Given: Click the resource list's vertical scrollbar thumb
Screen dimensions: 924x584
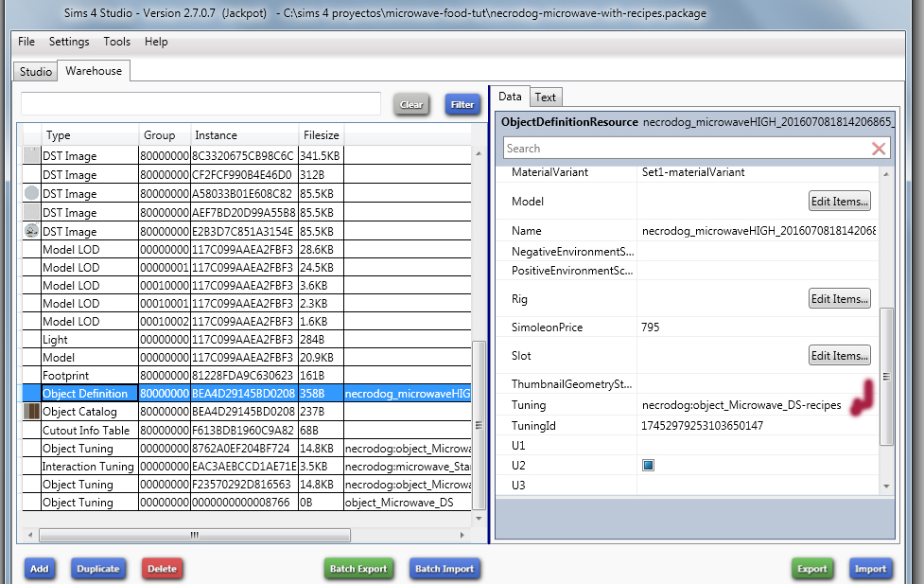Looking at the screenshot, I should point(479,425).
